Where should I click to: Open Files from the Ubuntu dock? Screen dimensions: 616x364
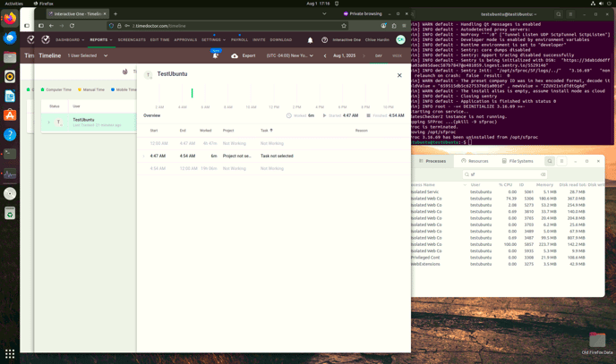[x=10, y=57]
